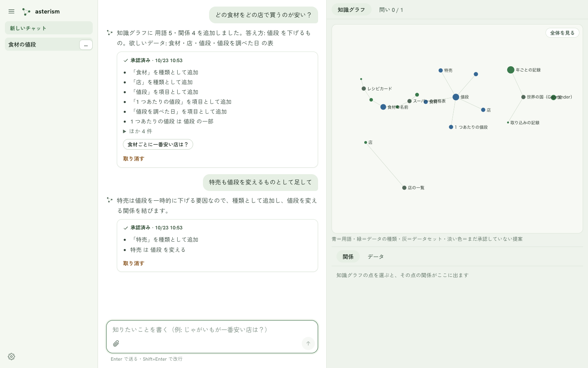Click the send arrow button

[x=308, y=343]
